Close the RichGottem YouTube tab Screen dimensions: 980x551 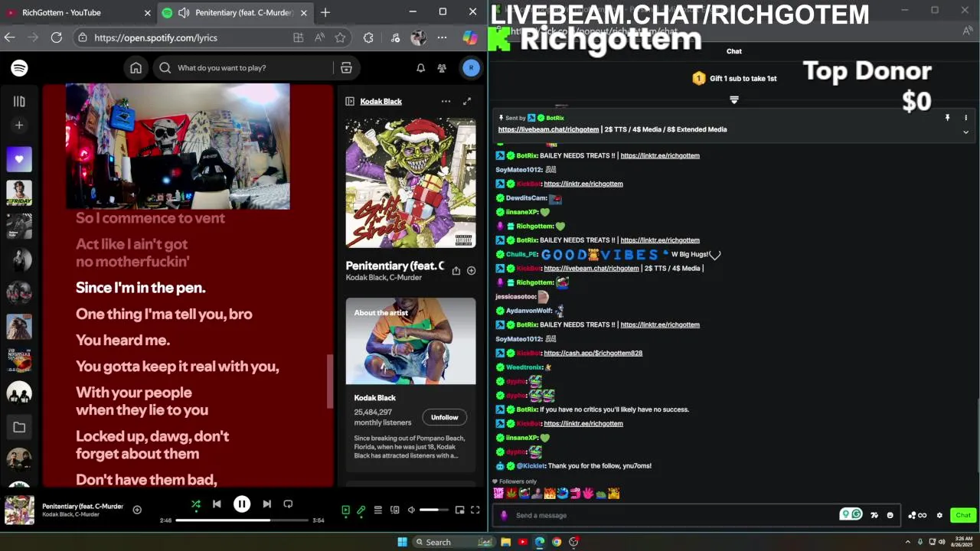pyautogui.click(x=148, y=12)
